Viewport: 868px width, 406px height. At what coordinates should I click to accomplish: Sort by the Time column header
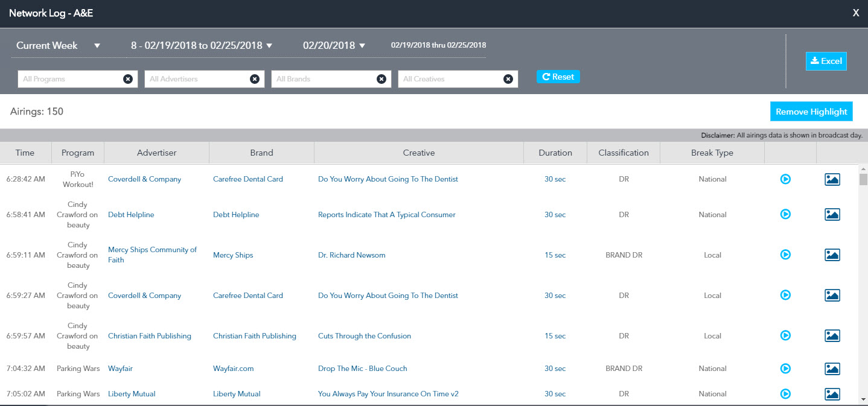(25, 153)
